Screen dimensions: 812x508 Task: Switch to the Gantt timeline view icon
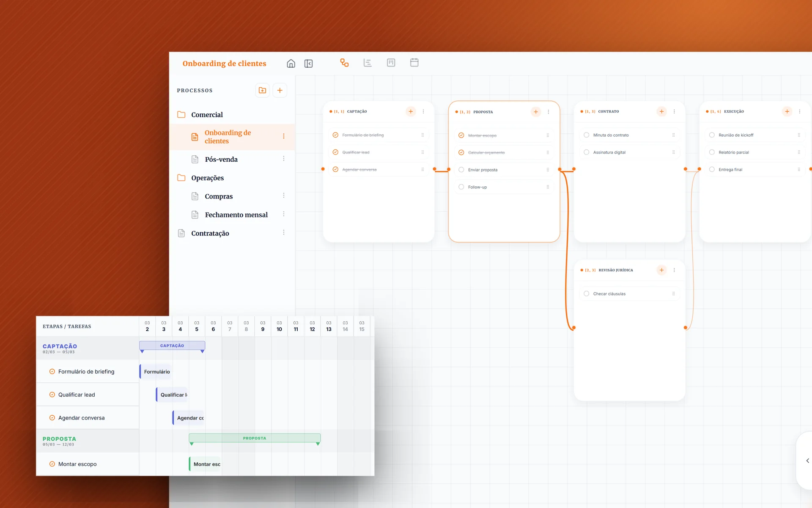pos(368,63)
